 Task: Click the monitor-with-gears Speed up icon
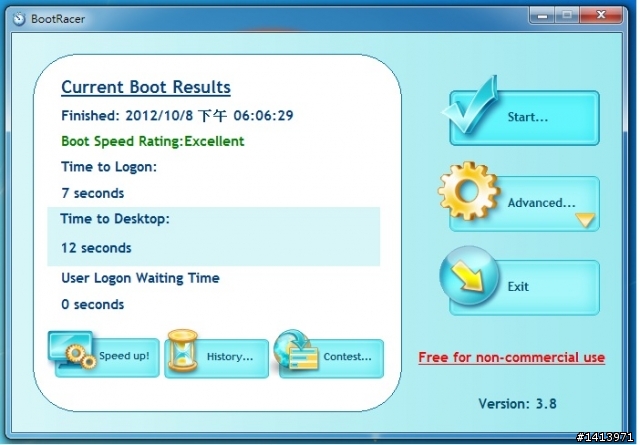click(73, 350)
